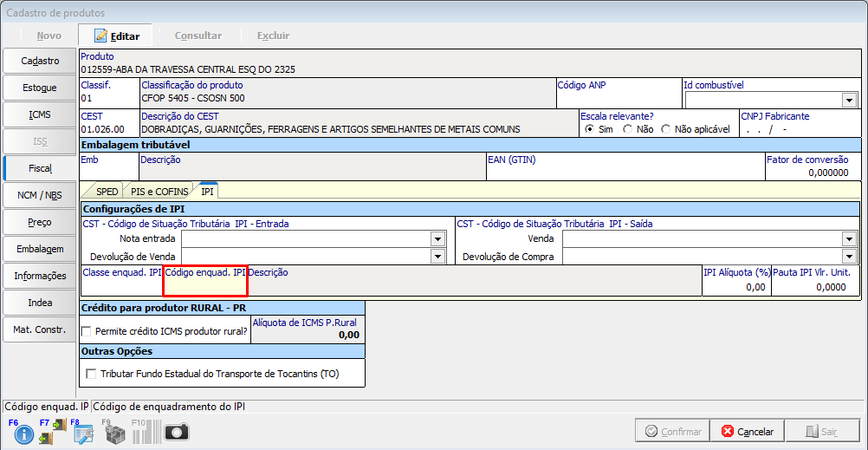Click the F6 information icon
This screenshot has height=450, width=868.
(23, 432)
